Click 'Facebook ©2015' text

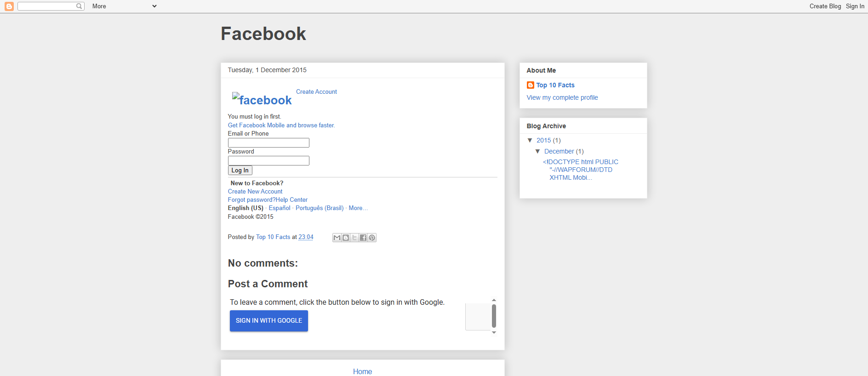[251, 217]
